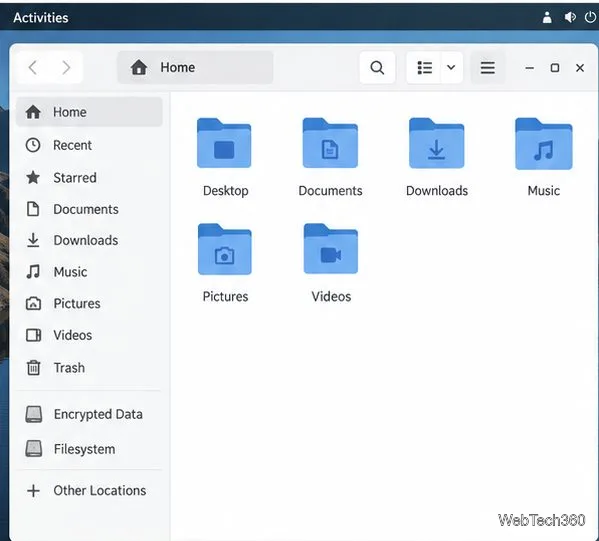Click the home icon in path bar

(x=139, y=68)
